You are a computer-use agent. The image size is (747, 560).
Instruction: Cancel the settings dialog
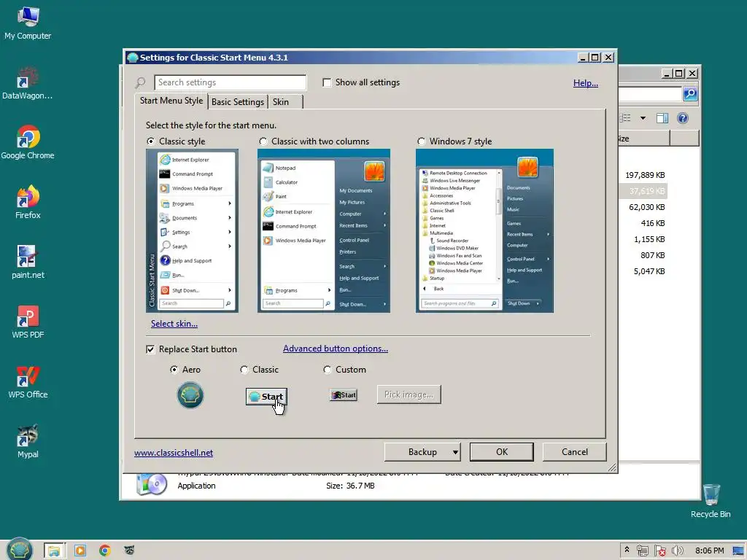[575, 452]
